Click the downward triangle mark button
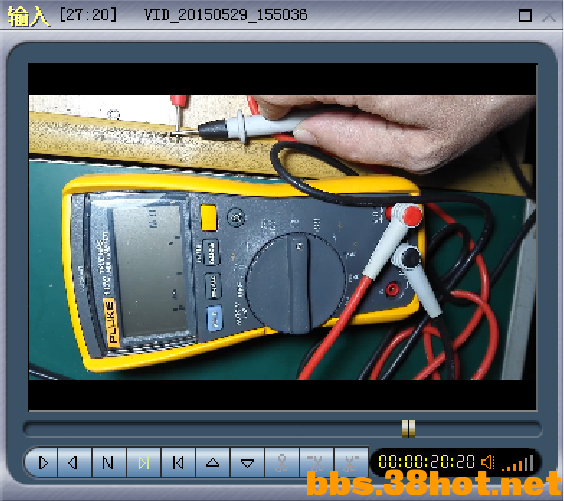The height and width of the screenshot is (501, 564). 247,463
